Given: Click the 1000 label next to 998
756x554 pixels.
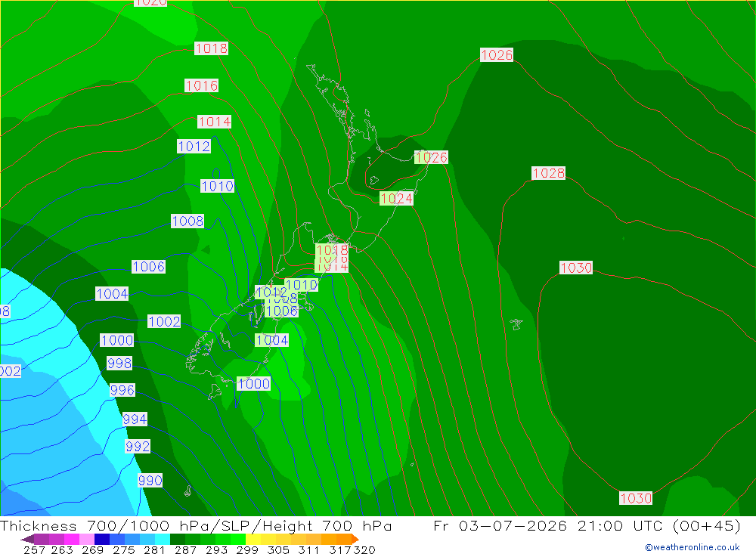Looking at the screenshot, I should point(117,340).
